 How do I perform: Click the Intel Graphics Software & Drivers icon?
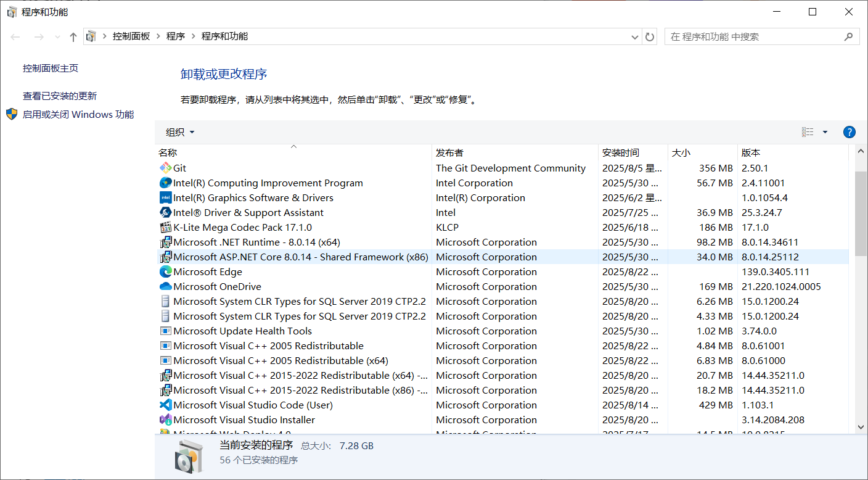[165, 197]
